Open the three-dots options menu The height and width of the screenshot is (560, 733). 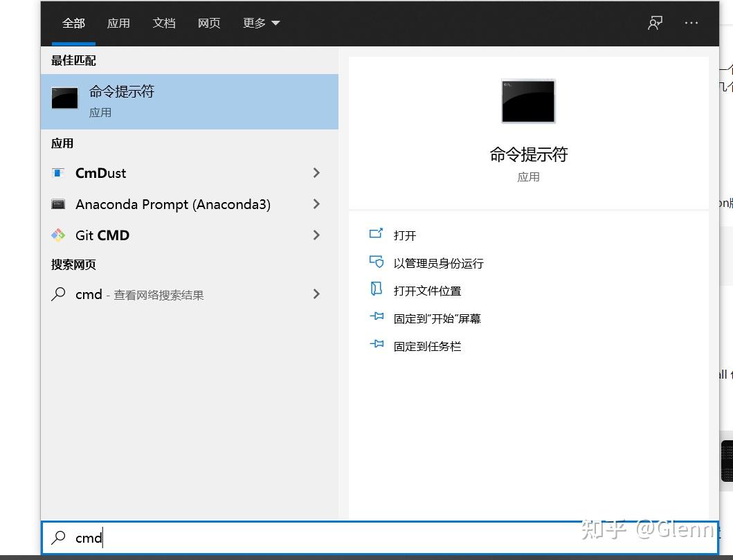click(x=691, y=23)
